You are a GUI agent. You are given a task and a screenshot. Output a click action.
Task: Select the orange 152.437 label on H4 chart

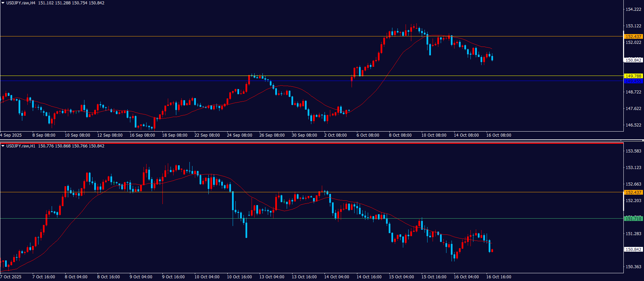[x=633, y=36]
